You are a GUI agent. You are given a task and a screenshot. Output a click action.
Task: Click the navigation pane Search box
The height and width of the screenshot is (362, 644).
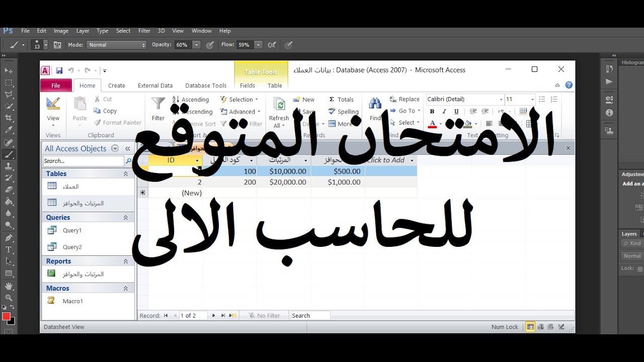(x=84, y=161)
